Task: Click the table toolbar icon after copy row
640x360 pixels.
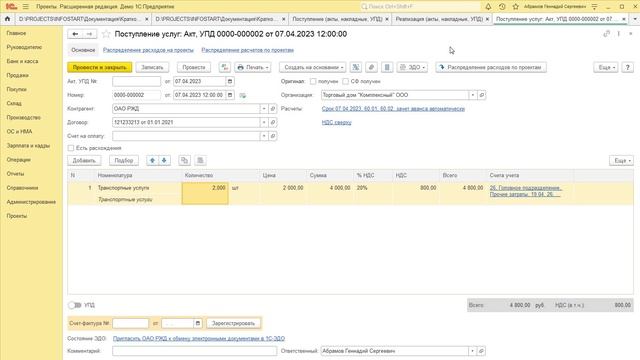Action: 200,160
